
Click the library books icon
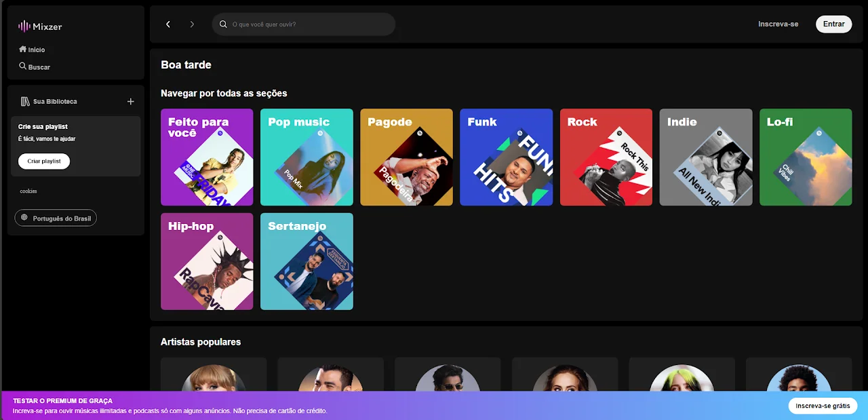coord(25,101)
